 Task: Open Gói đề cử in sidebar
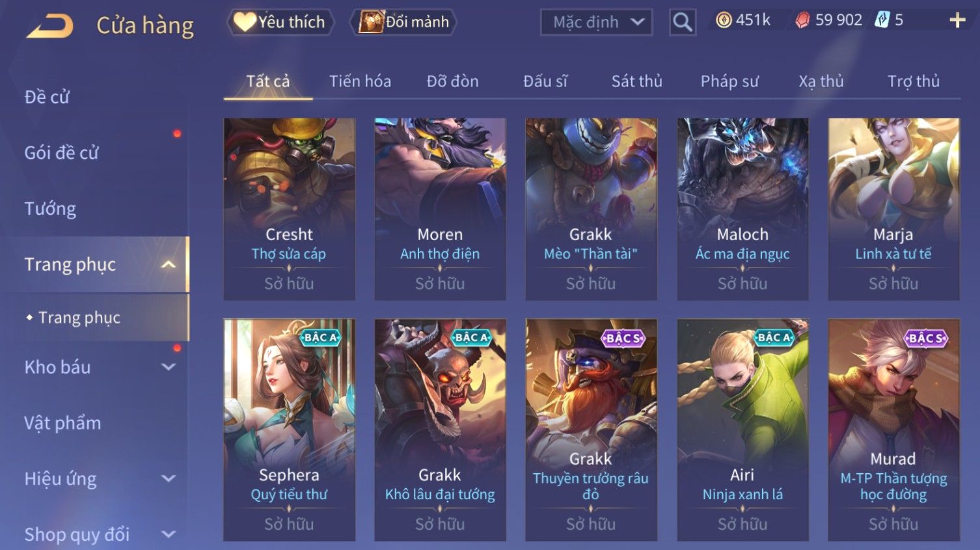point(61,153)
